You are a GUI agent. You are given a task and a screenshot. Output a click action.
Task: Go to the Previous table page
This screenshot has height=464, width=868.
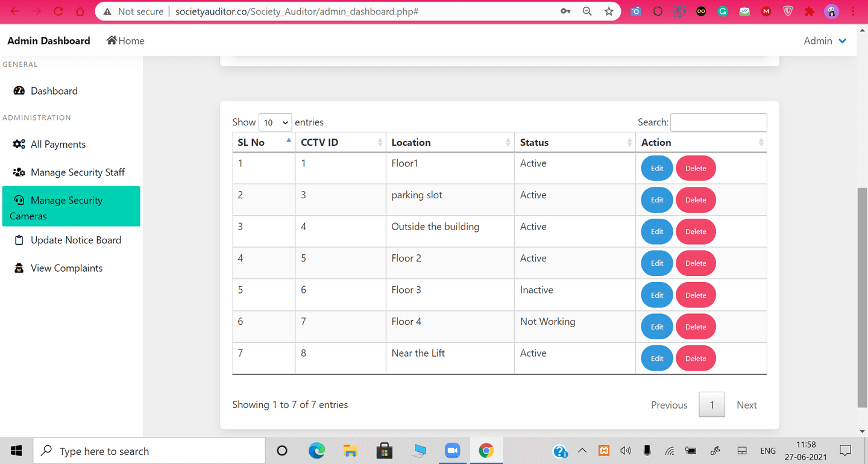coord(669,405)
